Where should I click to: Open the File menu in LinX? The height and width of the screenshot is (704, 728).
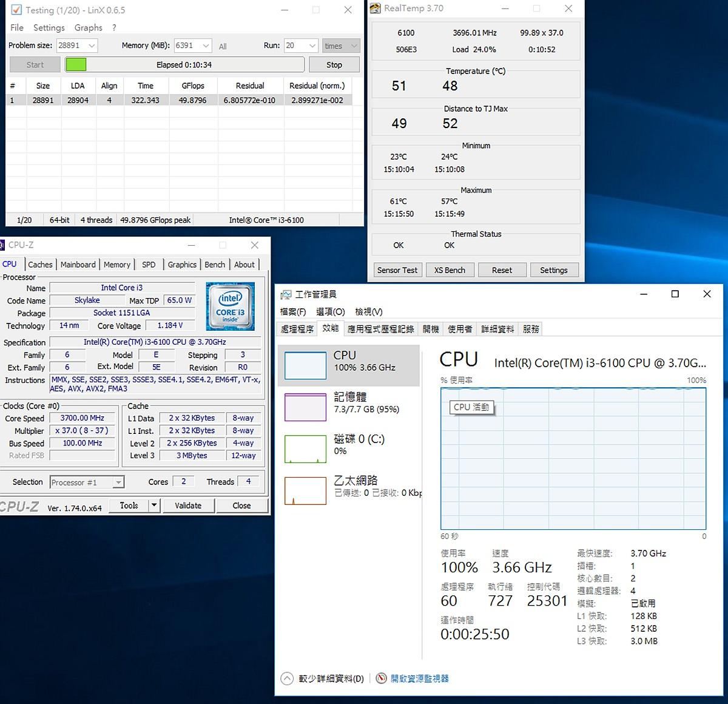(17, 27)
